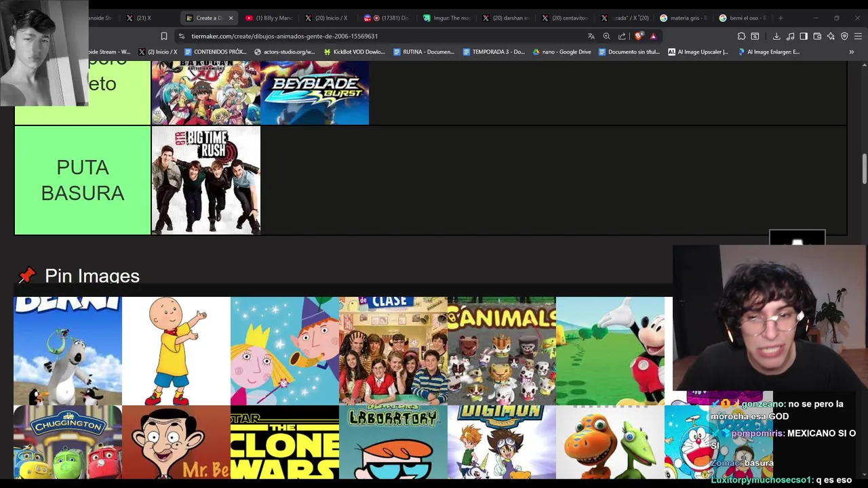The width and height of the screenshot is (868, 488).
Task: Toggle the browser sidebar panel
Action: coord(804,36)
